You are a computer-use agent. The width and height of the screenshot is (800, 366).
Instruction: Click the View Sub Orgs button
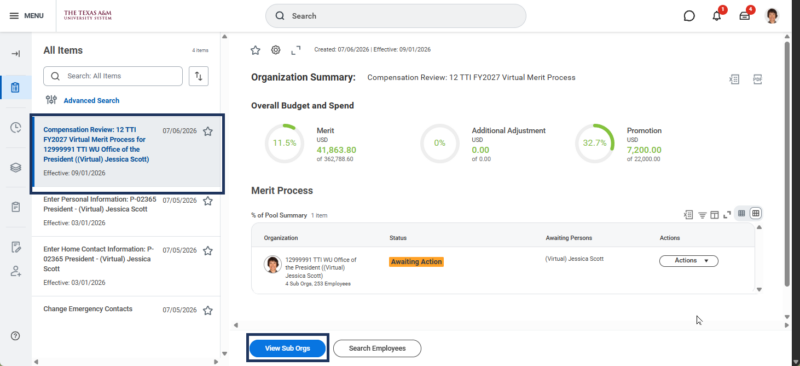pyautogui.click(x=288, y=348)
